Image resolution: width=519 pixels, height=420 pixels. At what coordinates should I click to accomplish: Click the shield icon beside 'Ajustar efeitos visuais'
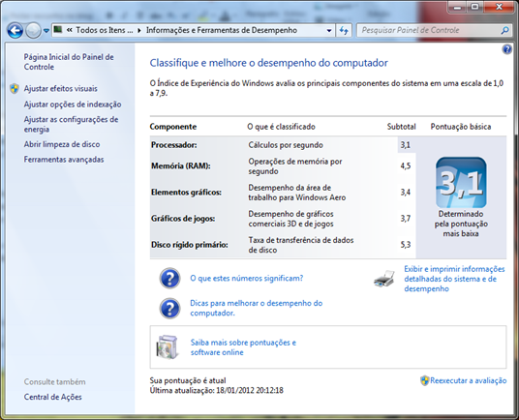(15, 89)
